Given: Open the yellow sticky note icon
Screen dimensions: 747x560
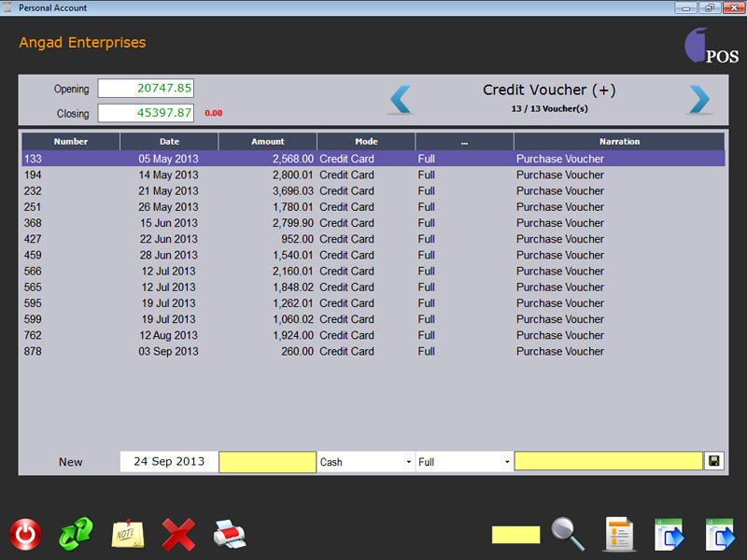Looking at the screenshot, I should (127, 534).
